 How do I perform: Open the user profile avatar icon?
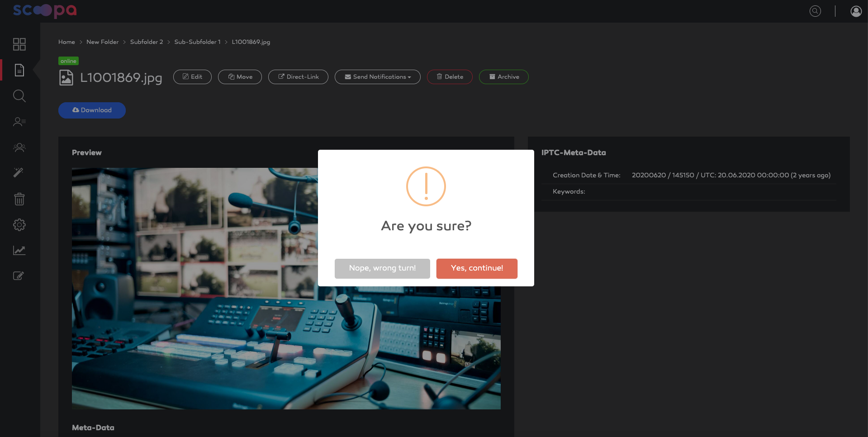[x=856, y=11]
